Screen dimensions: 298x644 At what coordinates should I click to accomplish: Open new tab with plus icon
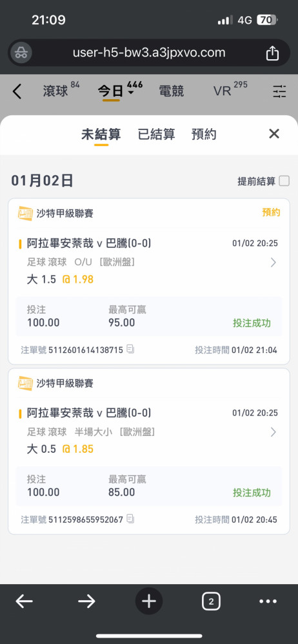(149, 601)
